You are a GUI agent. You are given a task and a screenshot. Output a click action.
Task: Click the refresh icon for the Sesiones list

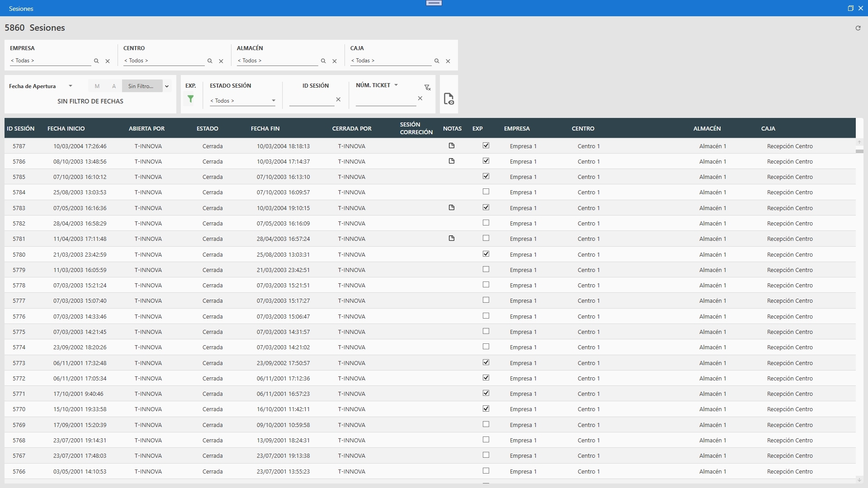858,28
